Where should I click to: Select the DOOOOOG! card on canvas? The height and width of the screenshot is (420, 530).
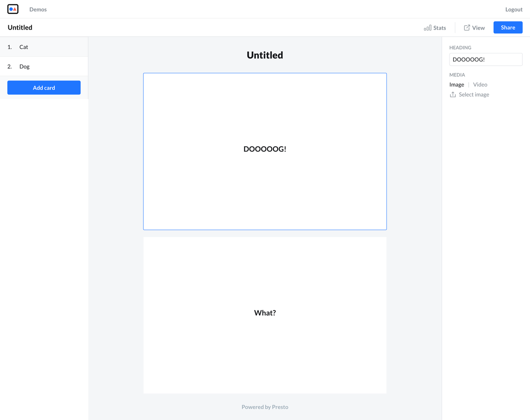[x=265, y=151]
